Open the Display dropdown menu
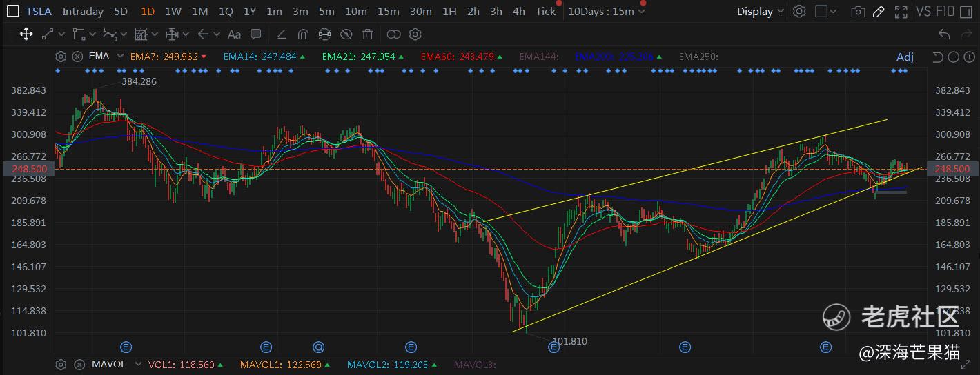The image size is (980, 375). [x=760, y=11]
